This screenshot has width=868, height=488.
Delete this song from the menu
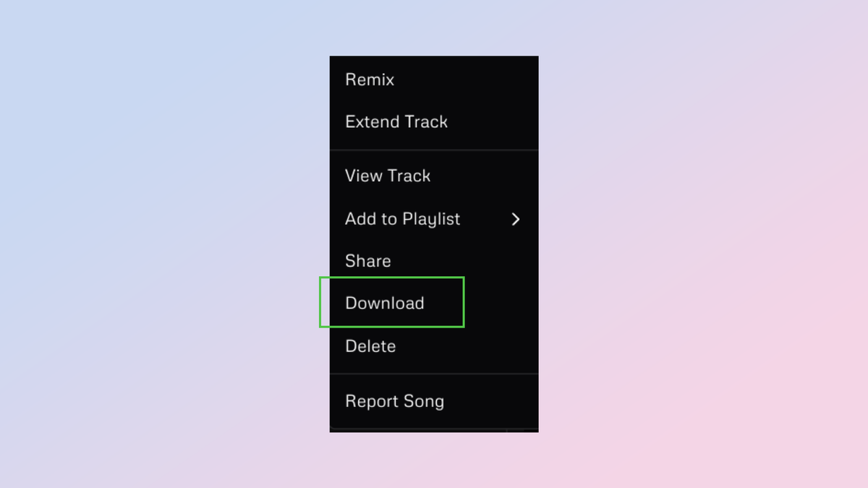click(370, 346)
